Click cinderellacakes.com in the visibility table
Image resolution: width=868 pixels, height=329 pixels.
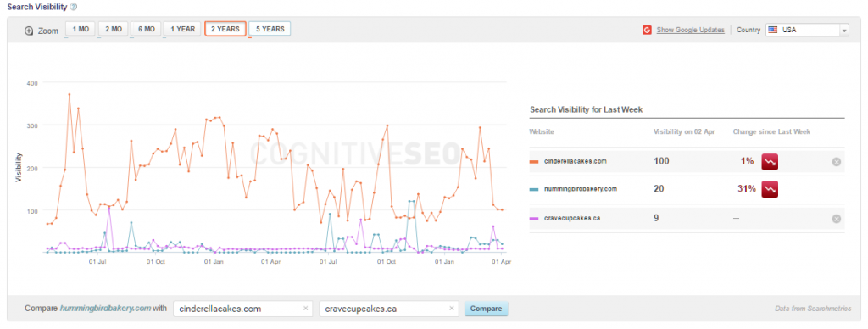click(576, 161)
